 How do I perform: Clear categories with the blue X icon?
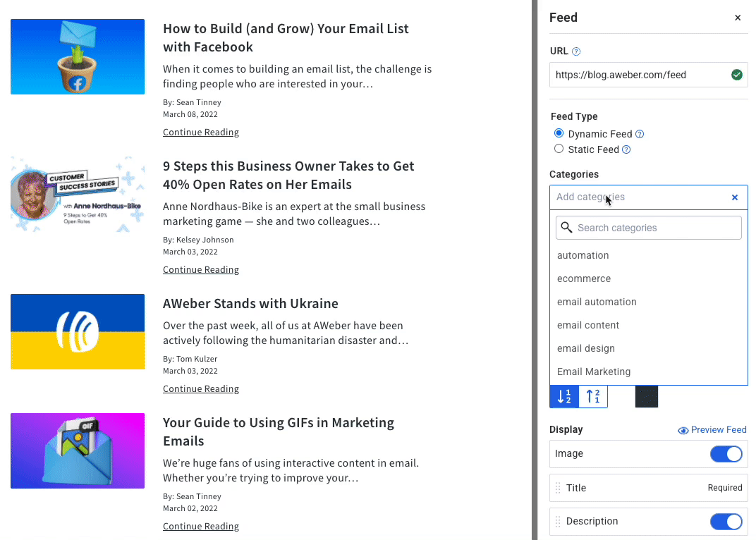(734, 197)
